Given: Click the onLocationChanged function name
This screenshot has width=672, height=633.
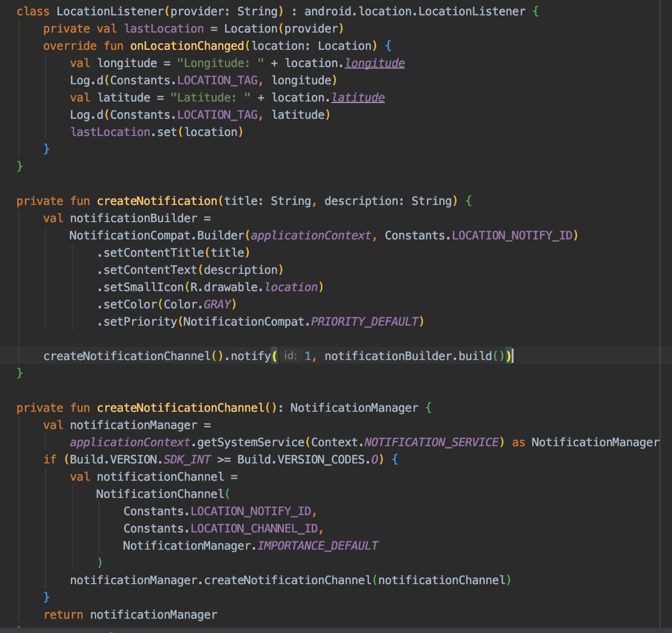Looking at the screenshot, I should 187,46.
